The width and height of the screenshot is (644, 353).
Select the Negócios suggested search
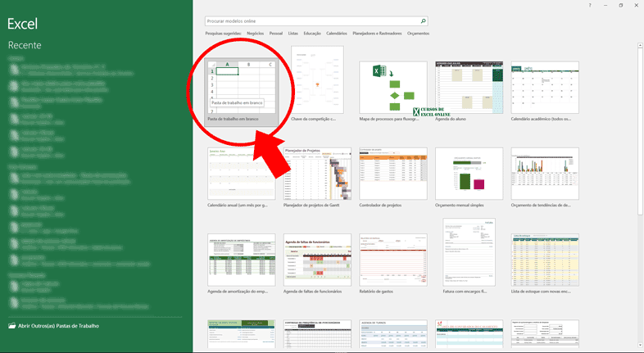pos(255,34)
